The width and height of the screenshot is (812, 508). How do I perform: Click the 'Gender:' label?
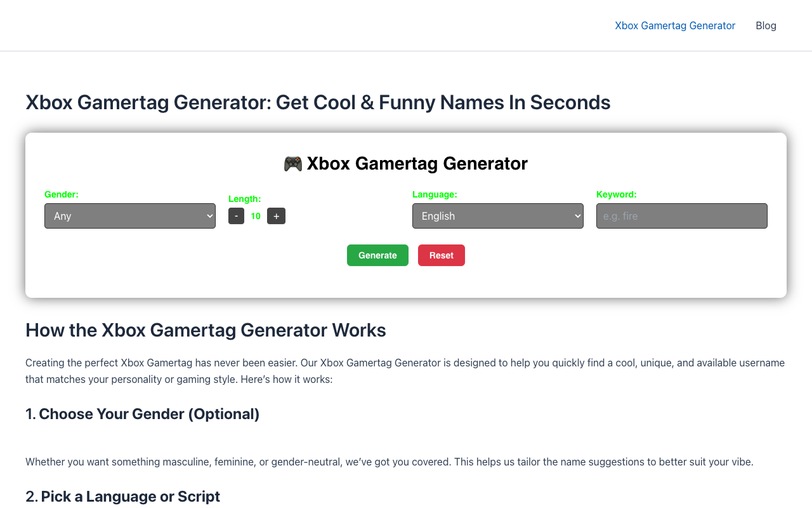62,194
